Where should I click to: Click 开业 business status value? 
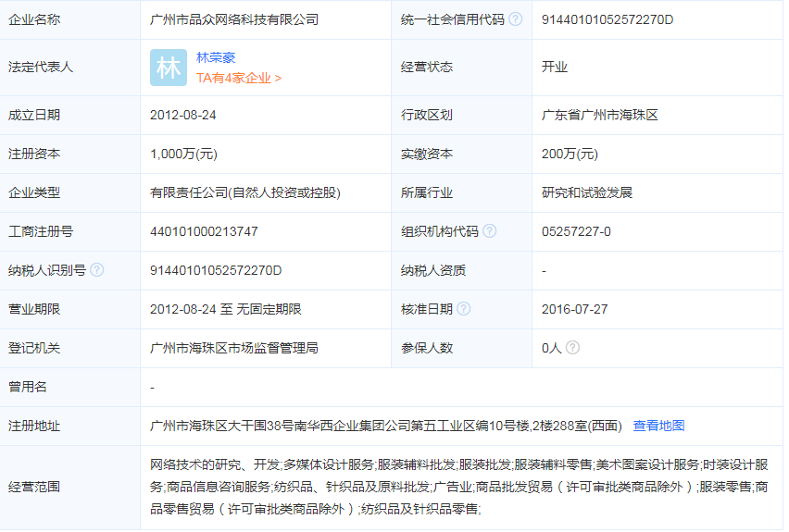pyautogui.click(x=555, y=67)
